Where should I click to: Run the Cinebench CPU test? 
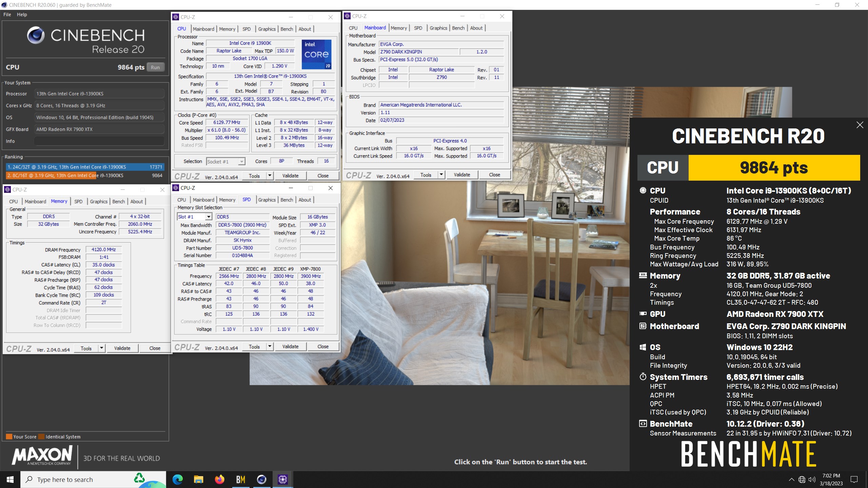click(155, 67)
